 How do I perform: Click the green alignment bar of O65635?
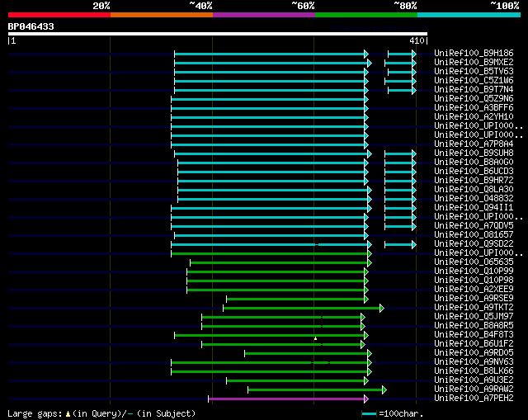[280, 262]
